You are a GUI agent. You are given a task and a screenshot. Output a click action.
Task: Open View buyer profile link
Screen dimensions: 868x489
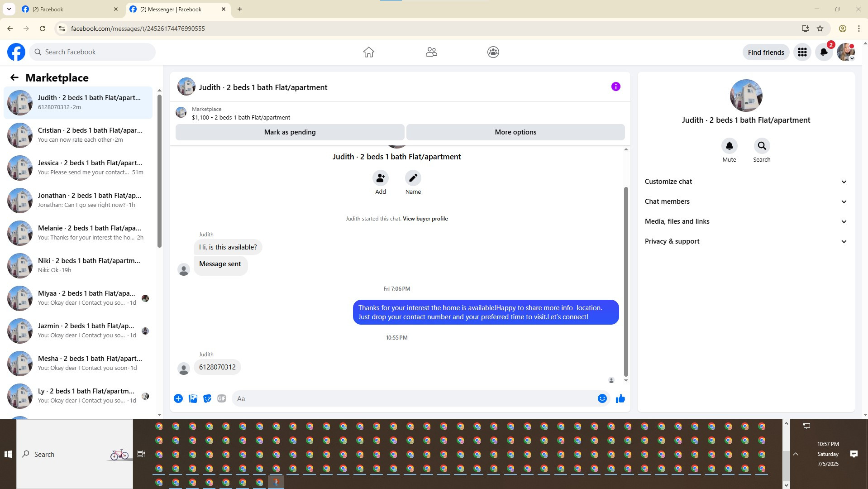(x=425, y=219)
